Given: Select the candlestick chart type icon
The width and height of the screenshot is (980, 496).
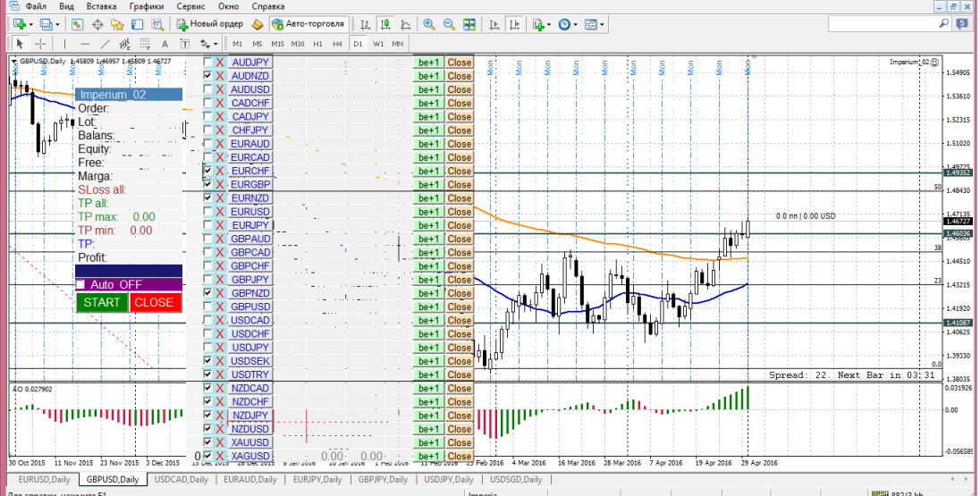Looking at the screenshot, I should tap(385, 24).
